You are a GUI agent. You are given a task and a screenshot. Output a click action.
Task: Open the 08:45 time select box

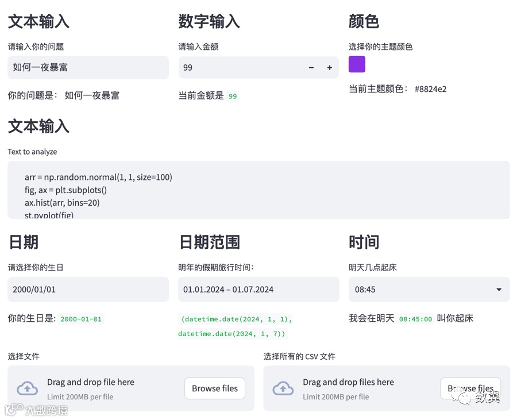tap(429, 290)
